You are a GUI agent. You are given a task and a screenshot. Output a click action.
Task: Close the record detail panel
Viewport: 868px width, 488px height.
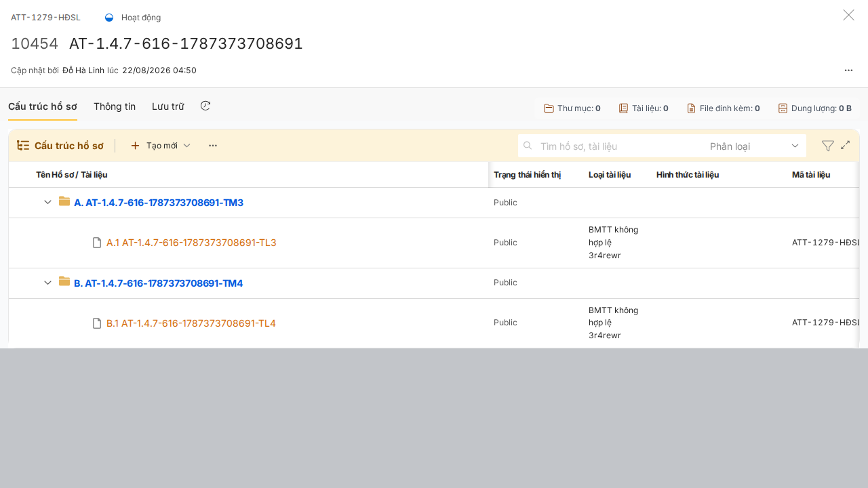848,15
